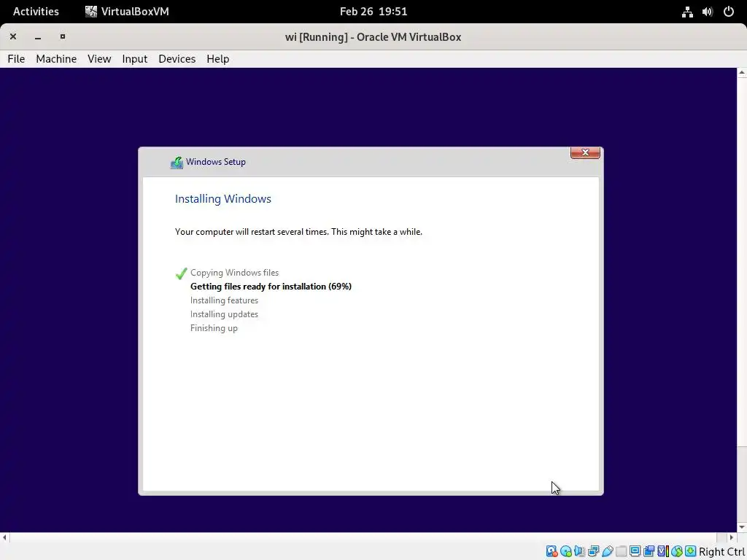This screenshot has width=747, height=560.
Task: Click the 'wi [Running] - Oracle VM VirtualBox' title
Action: tap(373, 37)
